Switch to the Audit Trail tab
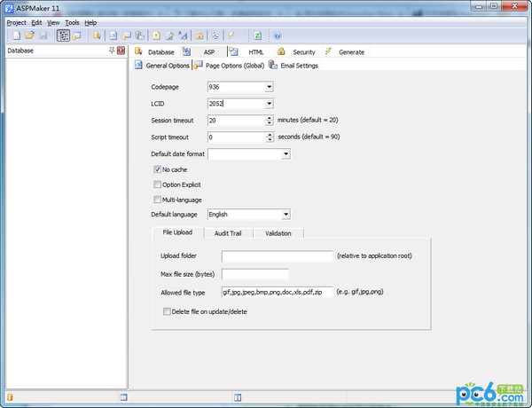 228,233
